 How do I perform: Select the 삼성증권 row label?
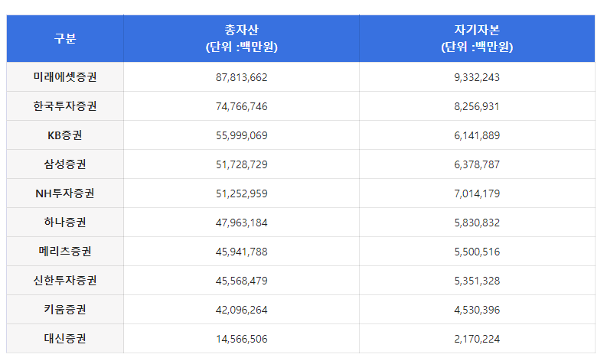(x=64, y=164)
